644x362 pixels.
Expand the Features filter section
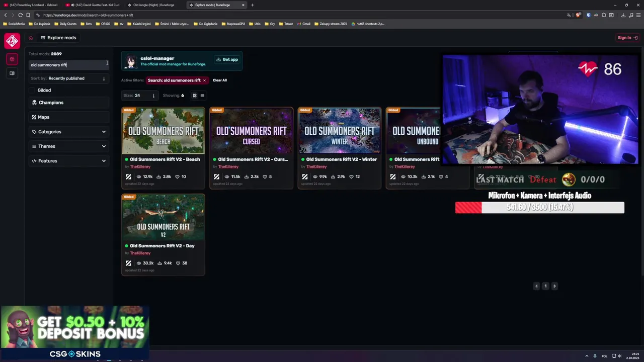(x=68, y=161)
